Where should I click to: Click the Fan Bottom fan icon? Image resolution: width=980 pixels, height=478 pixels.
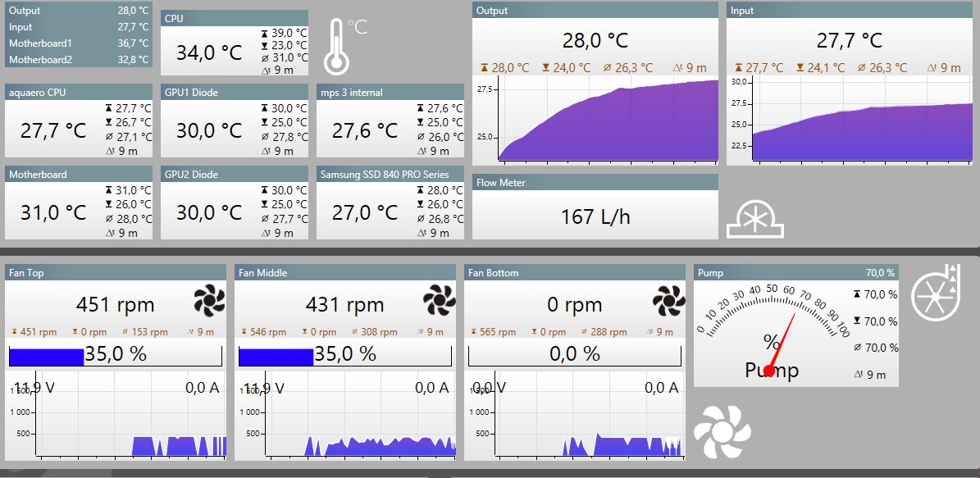668,301
